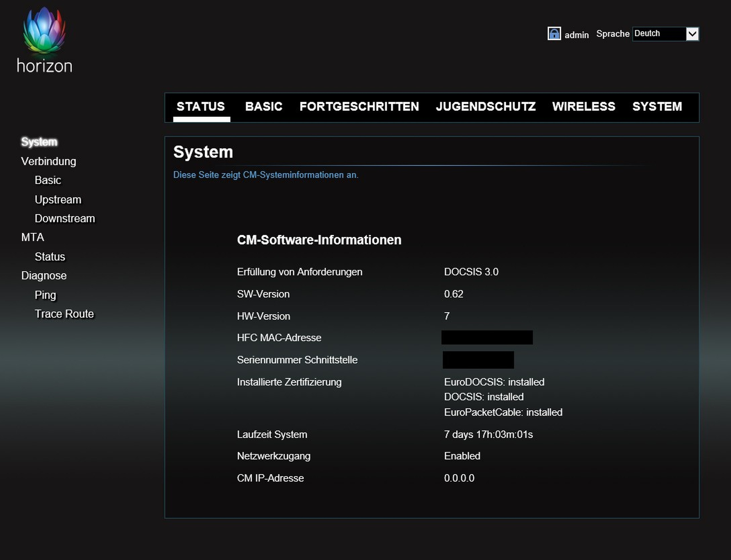Select the JUGENDSCHUTZ tab
This screenshot has height=560, width=731.
pos(485,107)
